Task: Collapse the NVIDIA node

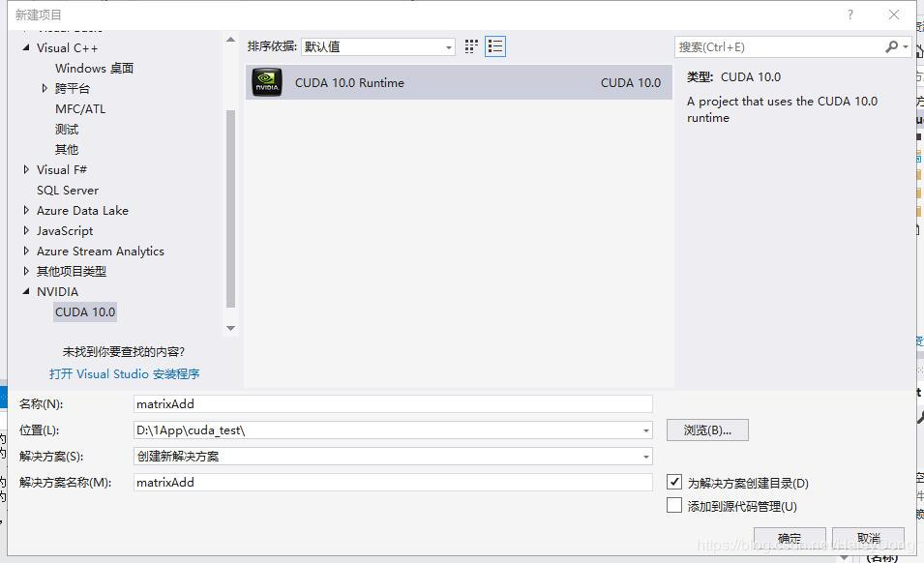Action: [x=26, y=291]
